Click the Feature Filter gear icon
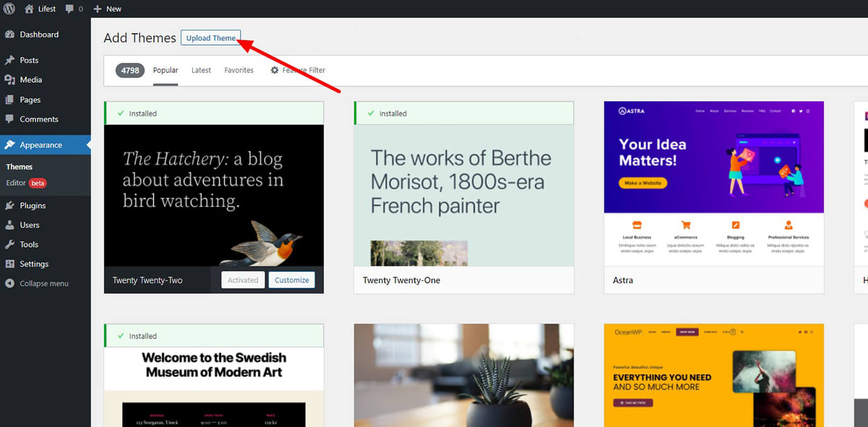The height and width of the screenshot is (427, 868). (x=274, y=70)
